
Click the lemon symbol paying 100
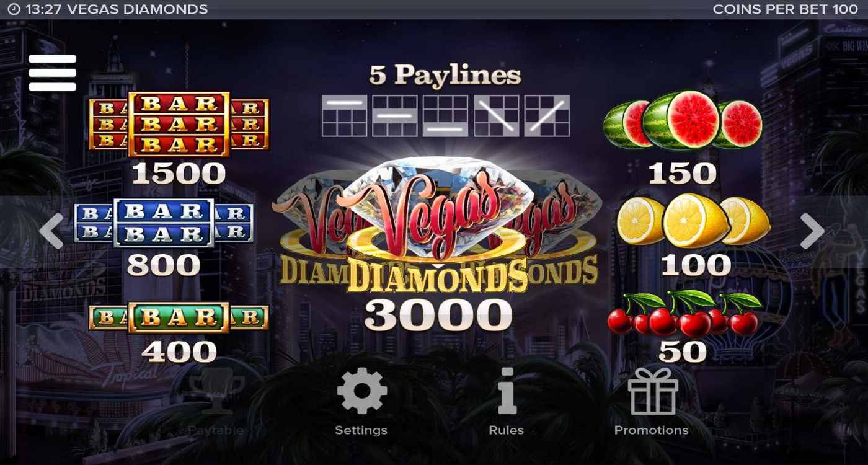pos(694,221)
